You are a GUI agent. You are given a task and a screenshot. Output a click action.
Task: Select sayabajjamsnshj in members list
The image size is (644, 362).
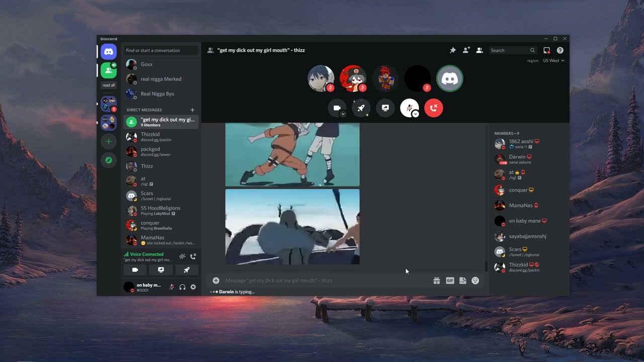point(529,236)
